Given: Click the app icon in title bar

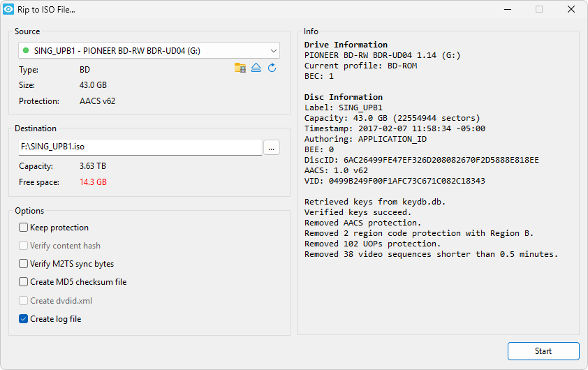Looking at the screenshot, I should [9, 10].
